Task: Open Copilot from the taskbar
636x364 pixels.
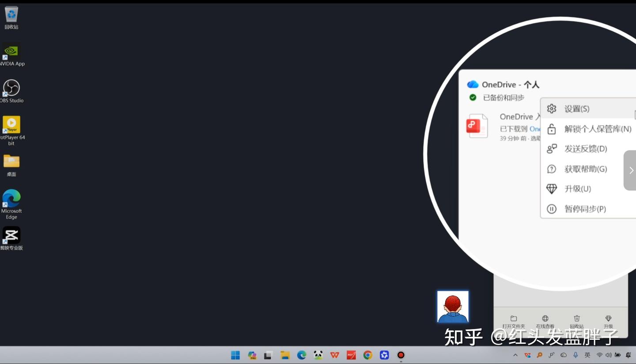Action: coord(252,355)
